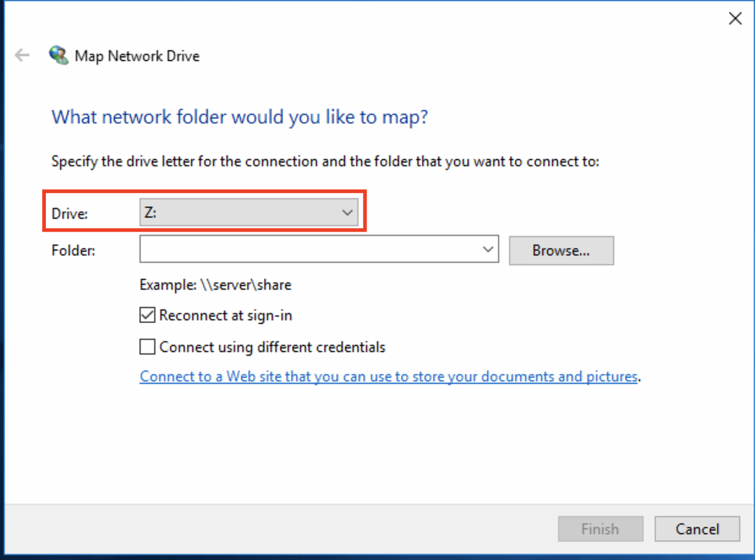Screen dimensions: 755x560
Task: Enable Connect using different credentials checkbox
Action: 147,347
